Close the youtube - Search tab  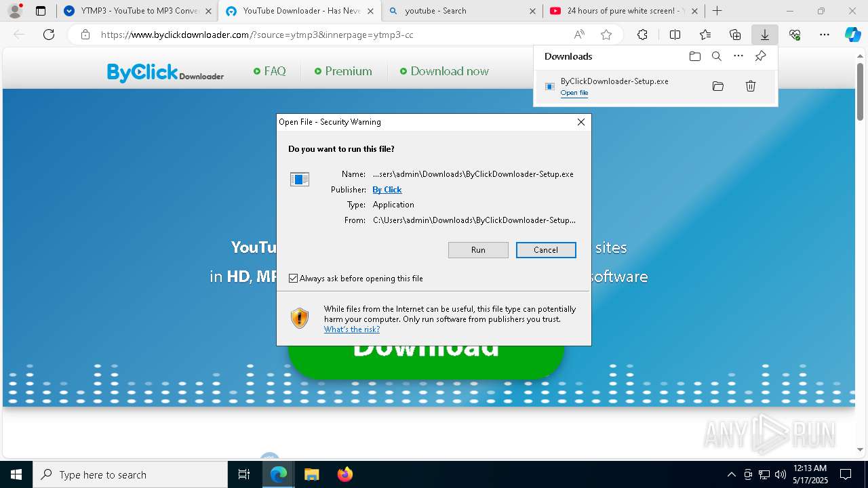tap(532, 11)
